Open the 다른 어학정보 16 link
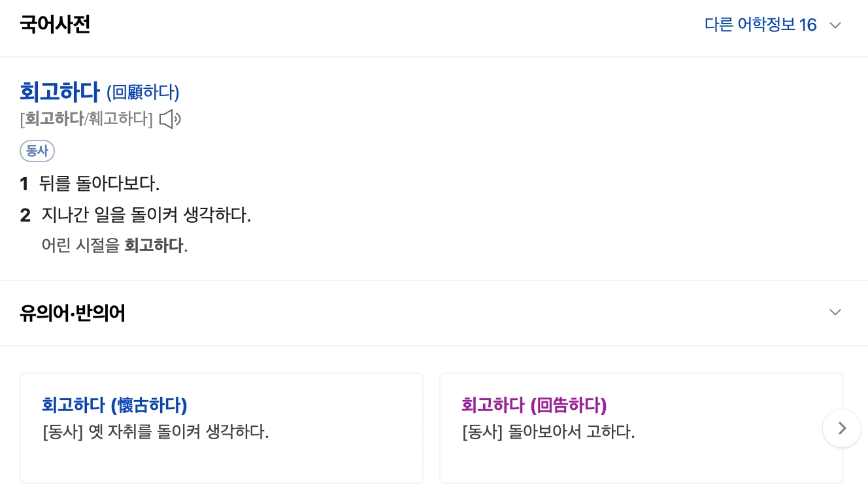Image resolution: width=868 pixels, height=502 pixels. pyautogui.click(x=760, y=25)
